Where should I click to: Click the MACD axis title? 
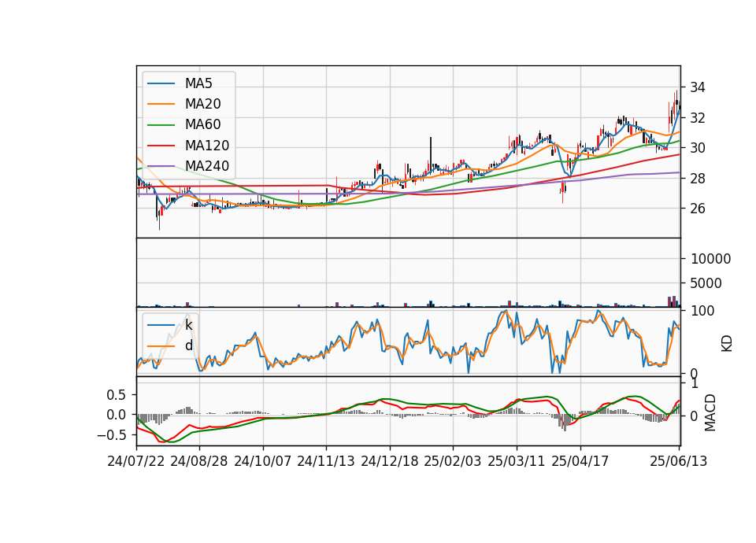(710, 413)
